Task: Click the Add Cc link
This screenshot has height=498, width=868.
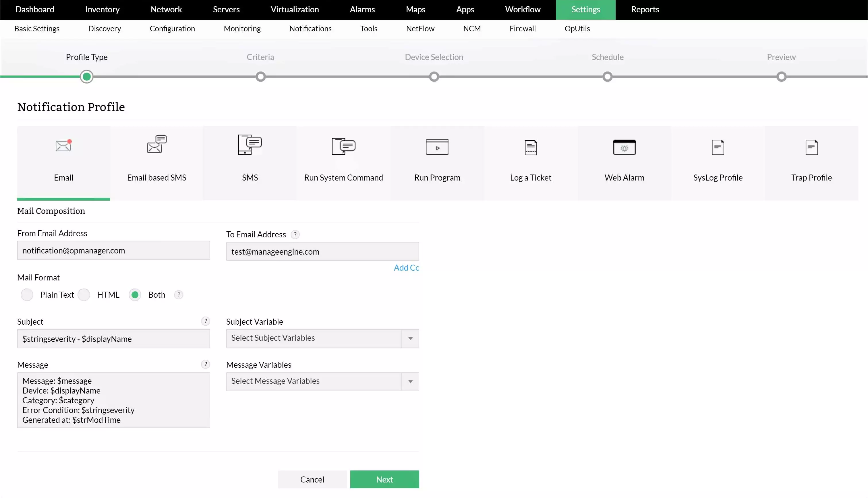Action: pos(406,268)
